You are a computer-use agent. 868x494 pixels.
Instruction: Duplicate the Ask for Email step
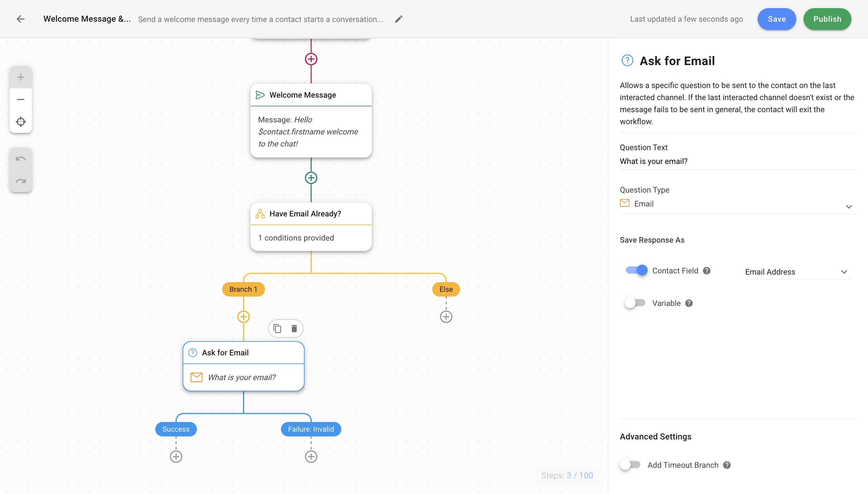277,329
